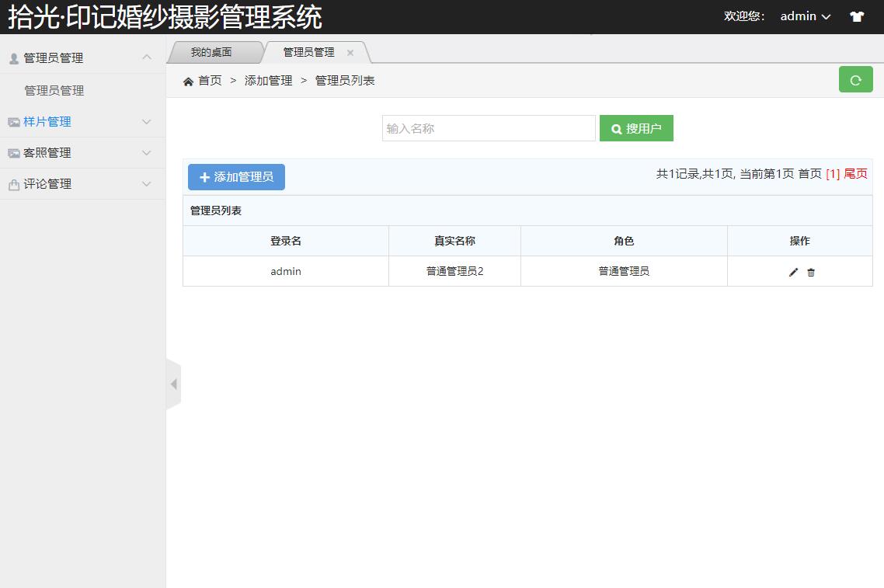Expand the 样片管理 sidebar menu
This screenshot has width=884, height=588.
pos(82,122)
